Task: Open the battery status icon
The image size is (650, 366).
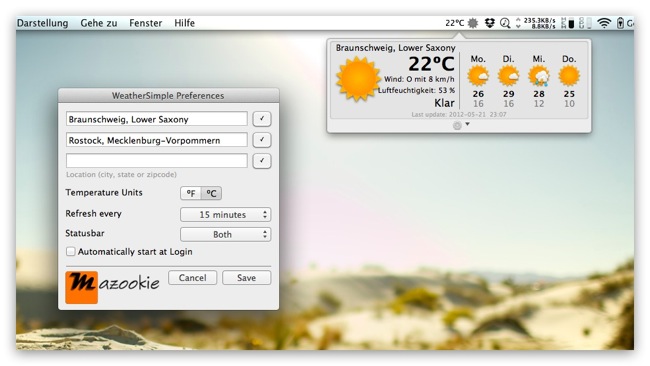Action: pos(620,23)
